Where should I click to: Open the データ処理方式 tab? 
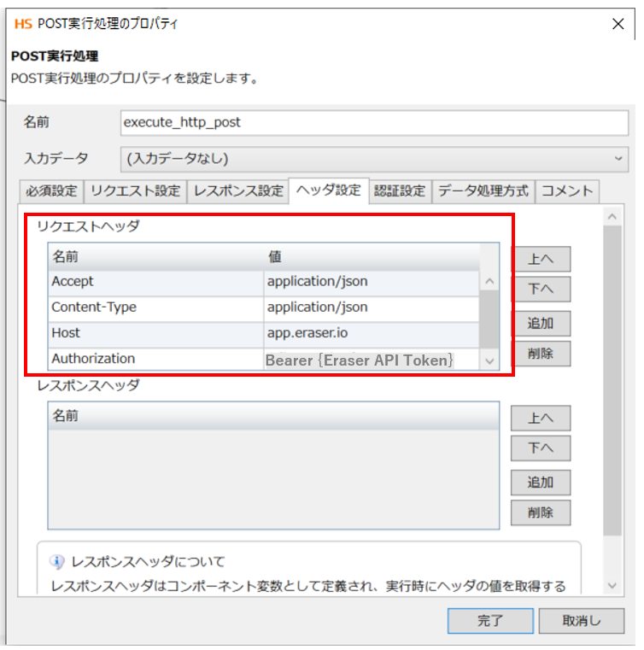click(x=483, y=191)
